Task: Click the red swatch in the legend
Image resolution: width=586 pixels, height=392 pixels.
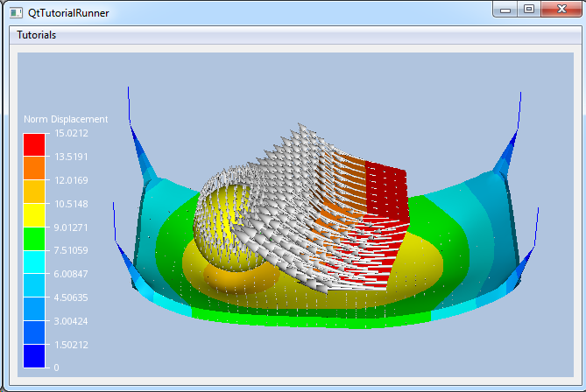Action: click(33, 144)
